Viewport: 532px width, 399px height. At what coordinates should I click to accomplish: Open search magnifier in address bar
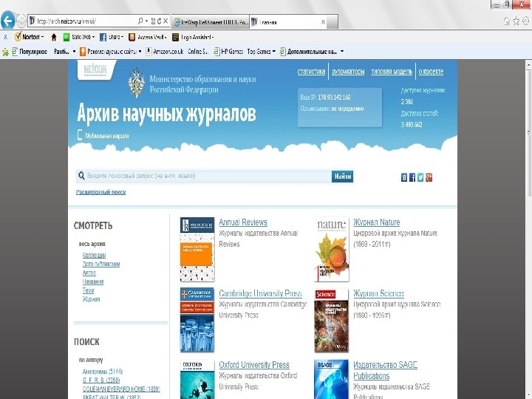pyautogui.click(x=140, y=21)
